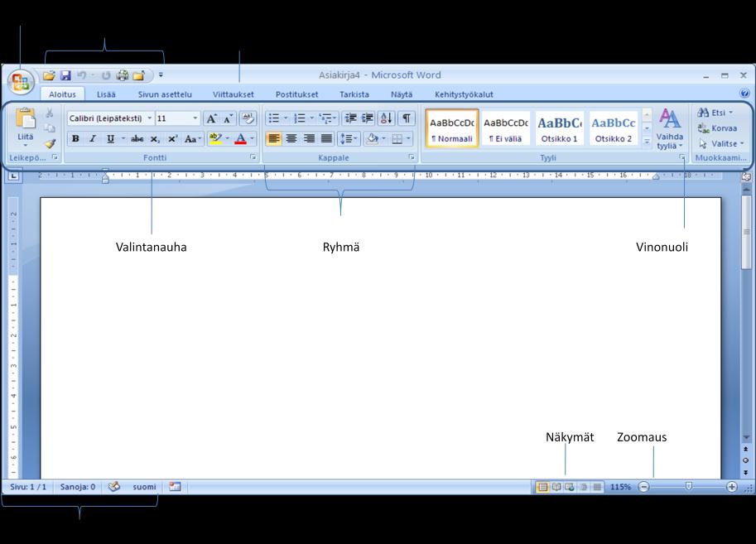
Task: Apply the Otsikko 1 style
Action: click(x=559, y=128)
